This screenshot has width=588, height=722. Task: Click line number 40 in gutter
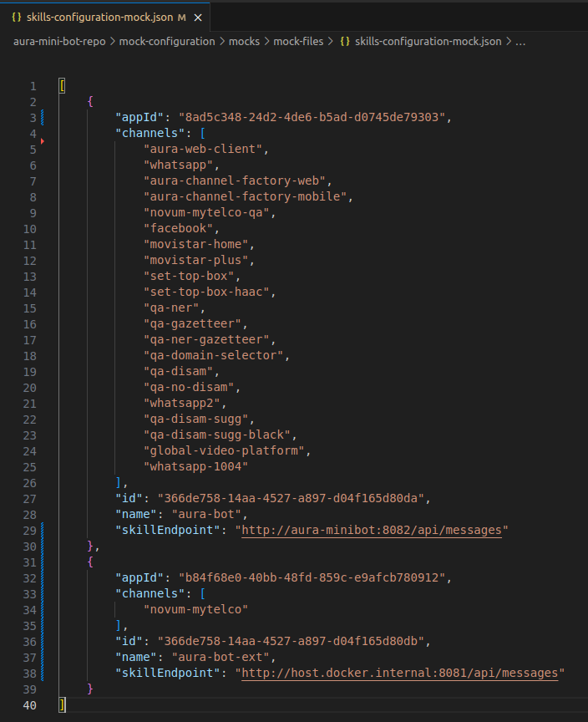tap(30, 705)
